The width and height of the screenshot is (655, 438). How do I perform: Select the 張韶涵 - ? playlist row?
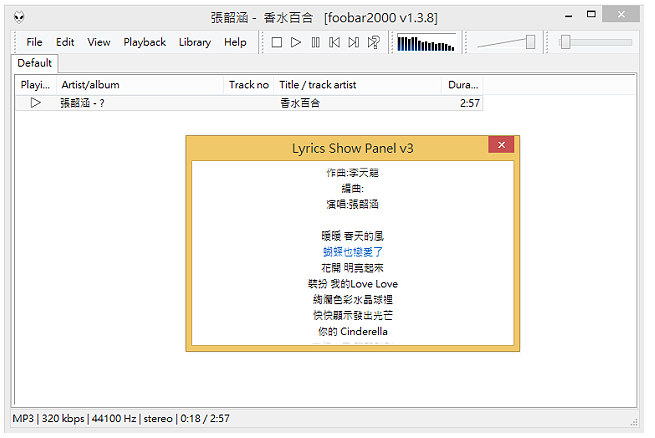249,103
